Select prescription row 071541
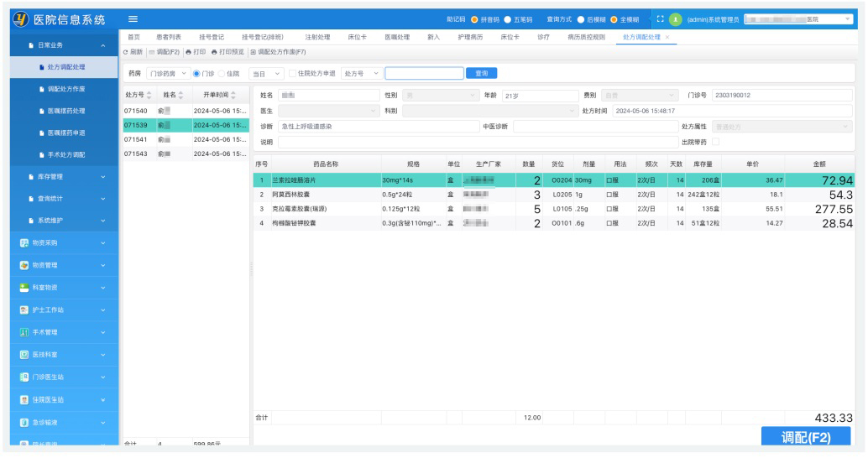Screen dimensions: 868x458 click(x=186, y=140)
